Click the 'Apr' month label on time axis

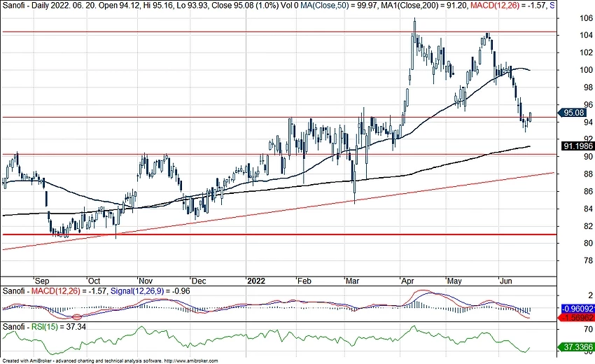pyautogui.click(x=407, y=281)
